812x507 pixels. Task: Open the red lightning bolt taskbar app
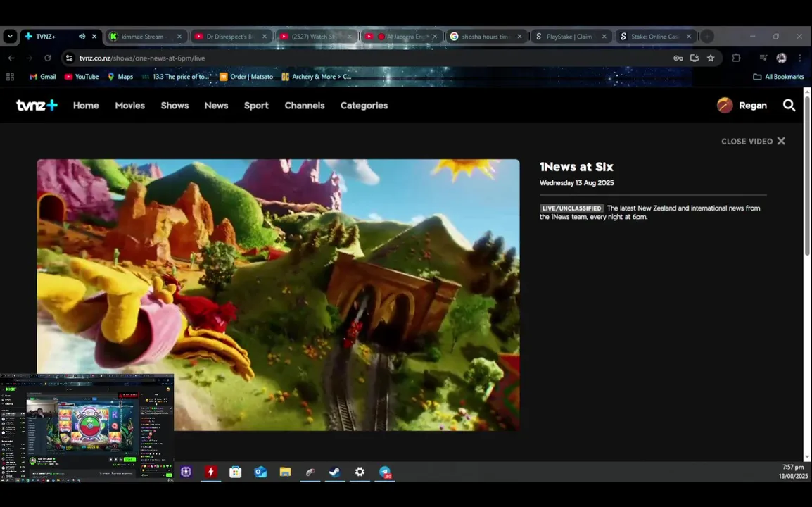[x=210, y=472]
